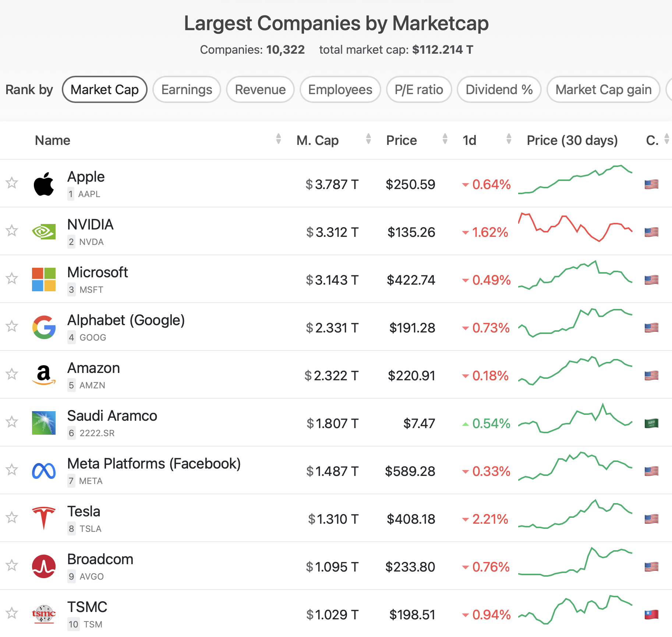Click the Saudi Arabia flag icon
Viewport: 672px width, 637px height.
click(x=651, y=423)
